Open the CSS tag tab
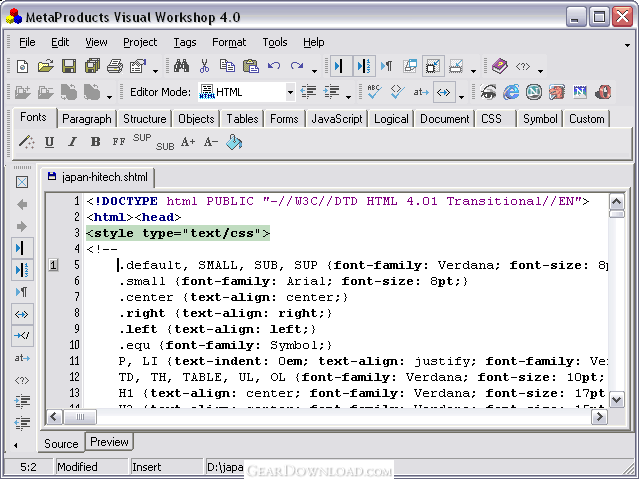Viewport: 639px width, 479px height. (x=491, y=119)
